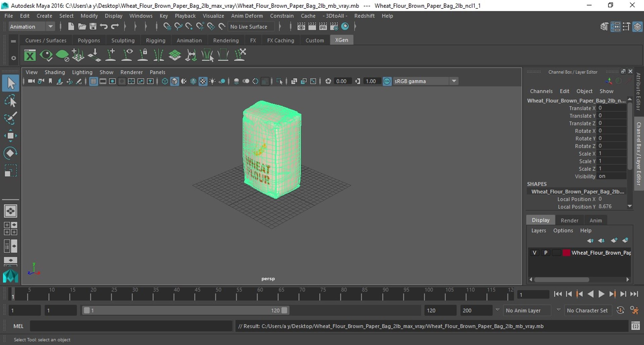Screen dimensions: 644x345
Task: Click the playback range slider bar
Action: [x=185, y=310]
